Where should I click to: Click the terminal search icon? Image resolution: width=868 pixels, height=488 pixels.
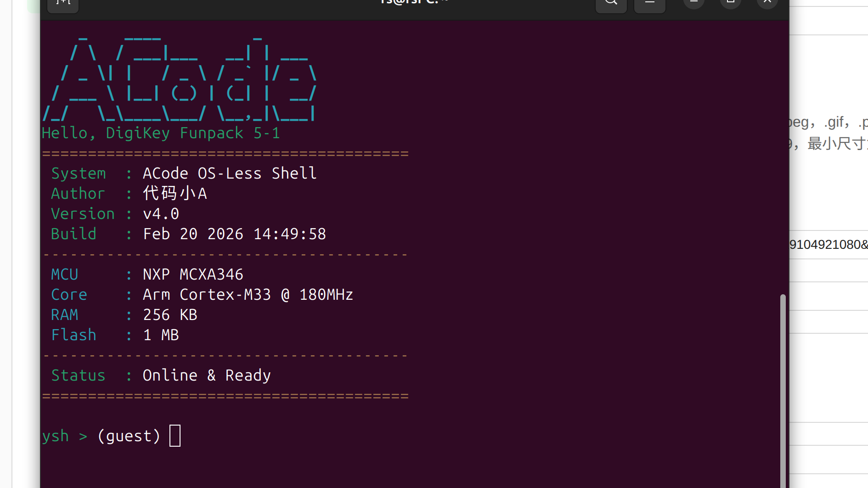pos(611,4)
